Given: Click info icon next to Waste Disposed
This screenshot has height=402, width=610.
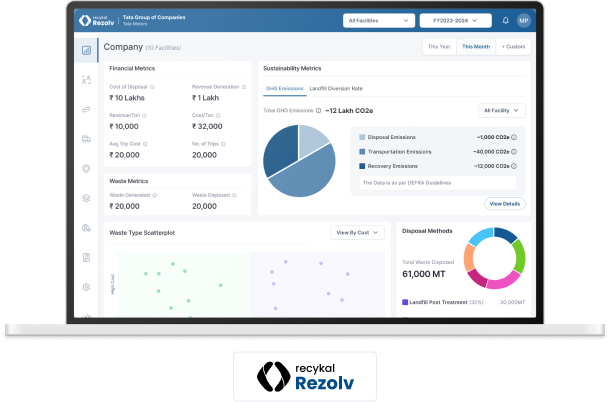Looking at the screenshot, I should [234, 195].
